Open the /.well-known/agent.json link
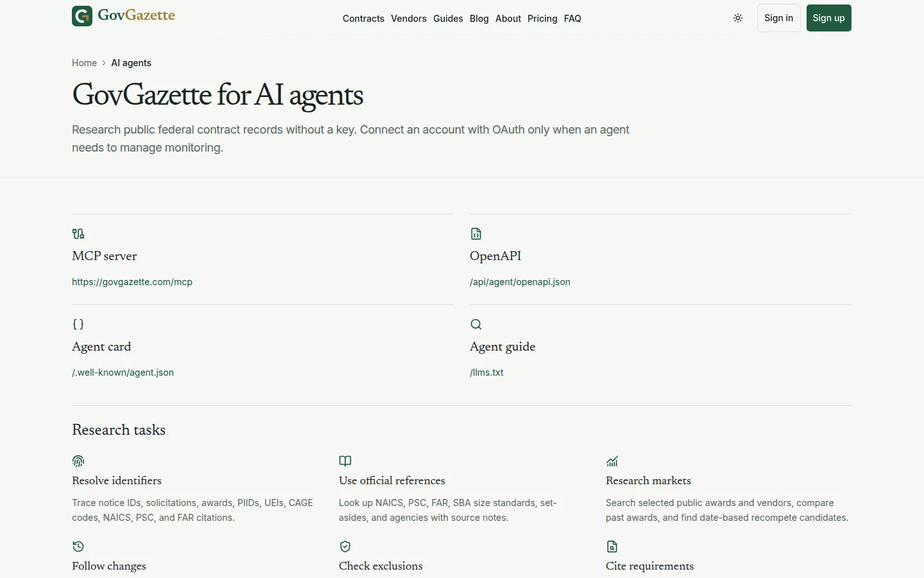 coord(123,372)
